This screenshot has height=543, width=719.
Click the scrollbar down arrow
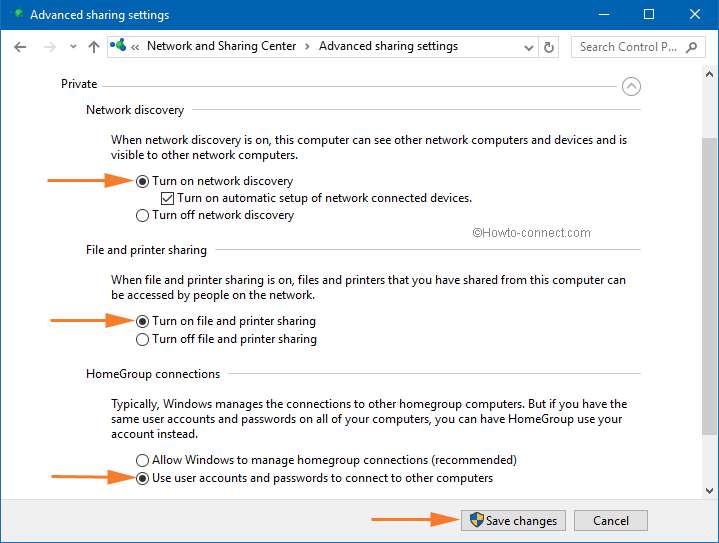pyautogui.click(x=709, y=491)
